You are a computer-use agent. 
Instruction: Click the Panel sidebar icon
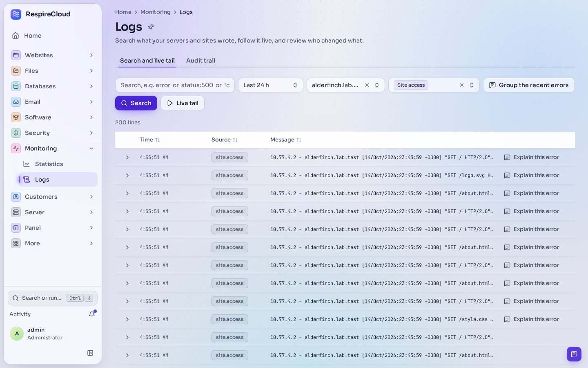click(16, 228)
